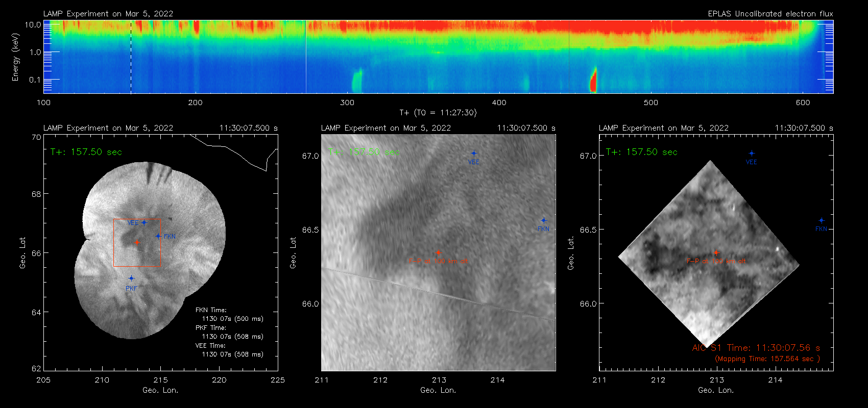The height and width of the screenshot is (408, 868).
Task: Click '1130 07s (500 ms)' FKN time value
Action: click(233, 319)
